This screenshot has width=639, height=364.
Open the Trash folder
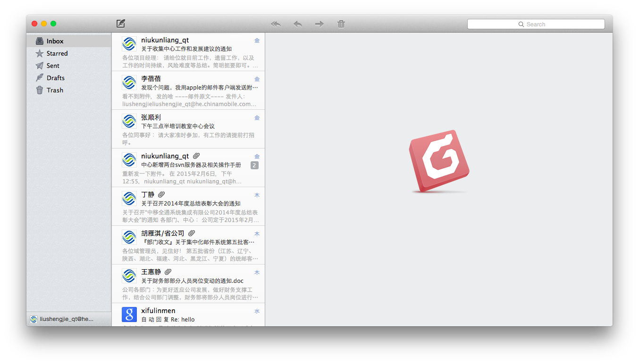(69, 90)
